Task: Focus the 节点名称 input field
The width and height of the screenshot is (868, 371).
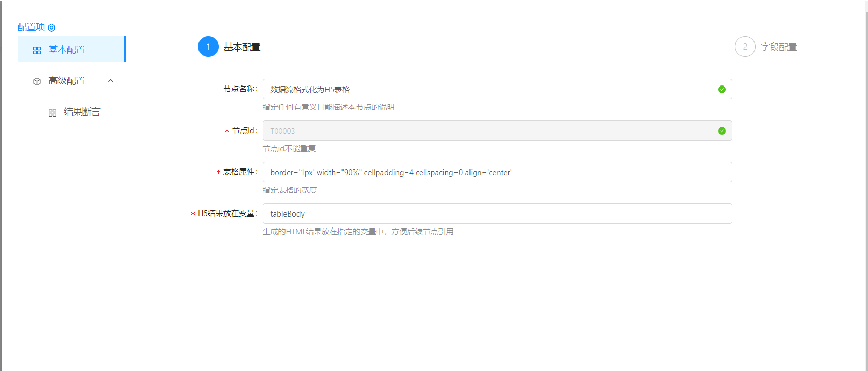Action: coord(487,89)
